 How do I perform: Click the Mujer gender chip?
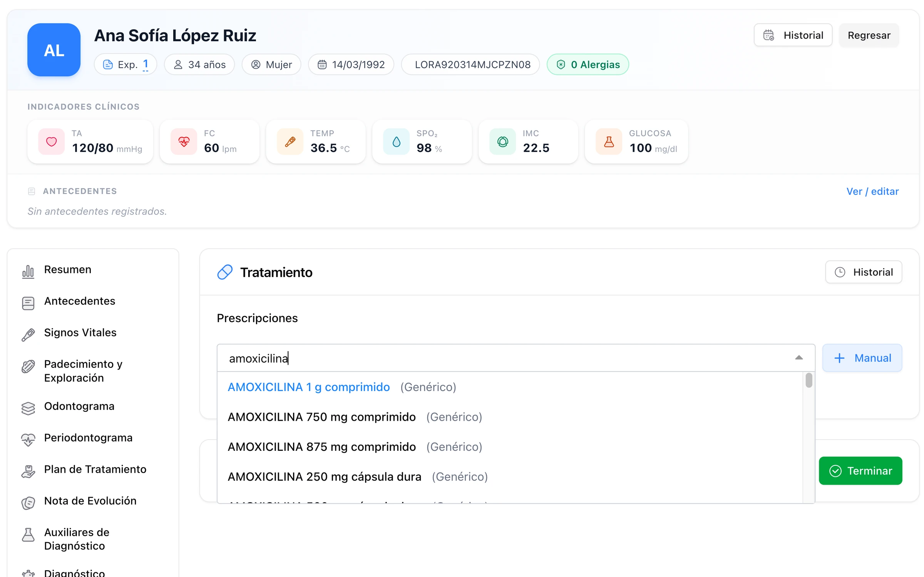271,64
